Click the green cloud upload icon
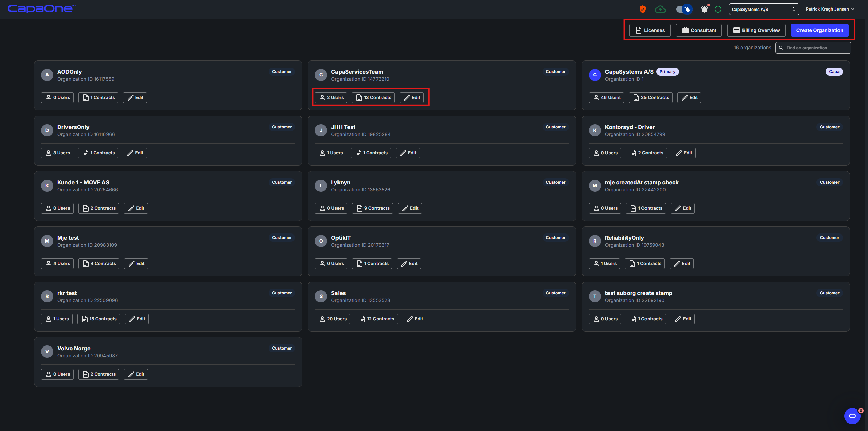Image resolution: width=868 pixels, height=431 pixels. [660, 9]
